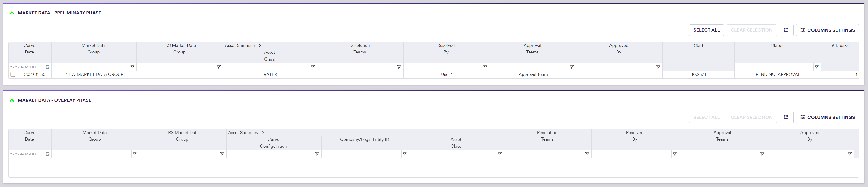Collapse Market Data - Preliminary Phase section

(x=12, y=13)
